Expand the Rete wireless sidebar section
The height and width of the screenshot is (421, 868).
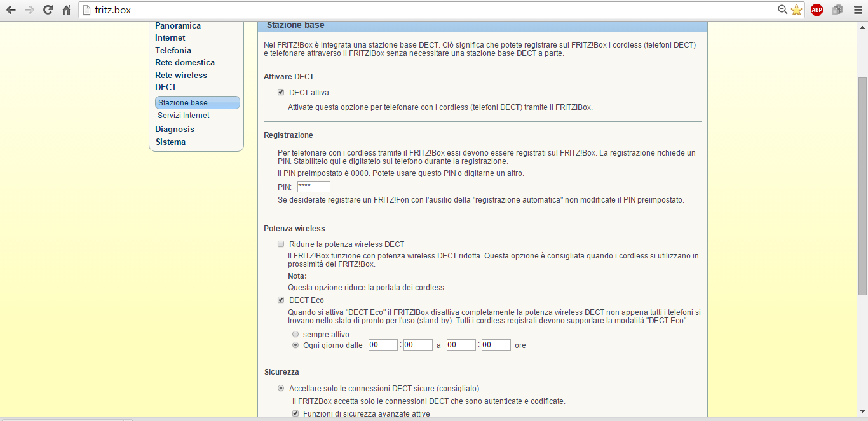click(181, 75)
